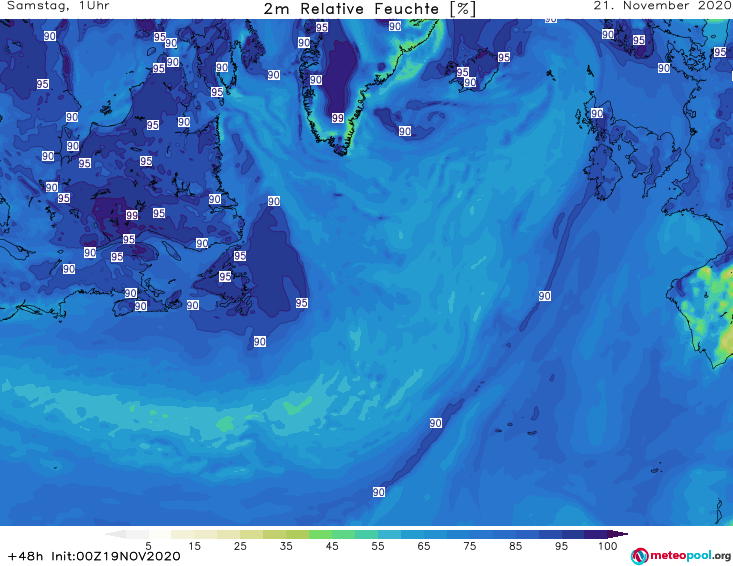Image resolution: width=733 pixels, height=566 pixels.
Task: Open the meteopool.org link text
Action: click(x=690, y=556)
